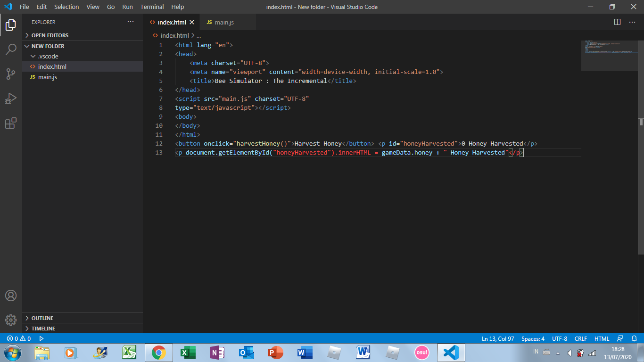Screen dimensions: 644x362
Task: Open blue Word icon on taskbar
Action: point(304,353)
